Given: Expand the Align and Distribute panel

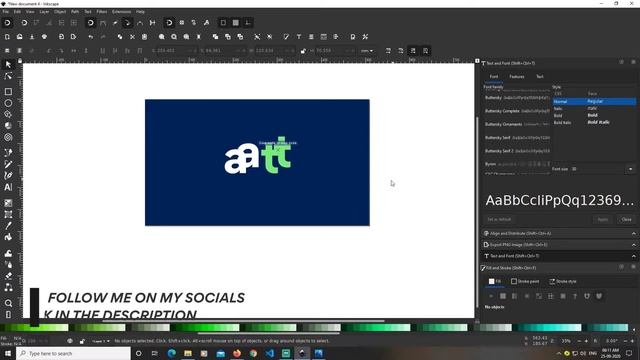Looking at the screenshot, I should [633, 233].
